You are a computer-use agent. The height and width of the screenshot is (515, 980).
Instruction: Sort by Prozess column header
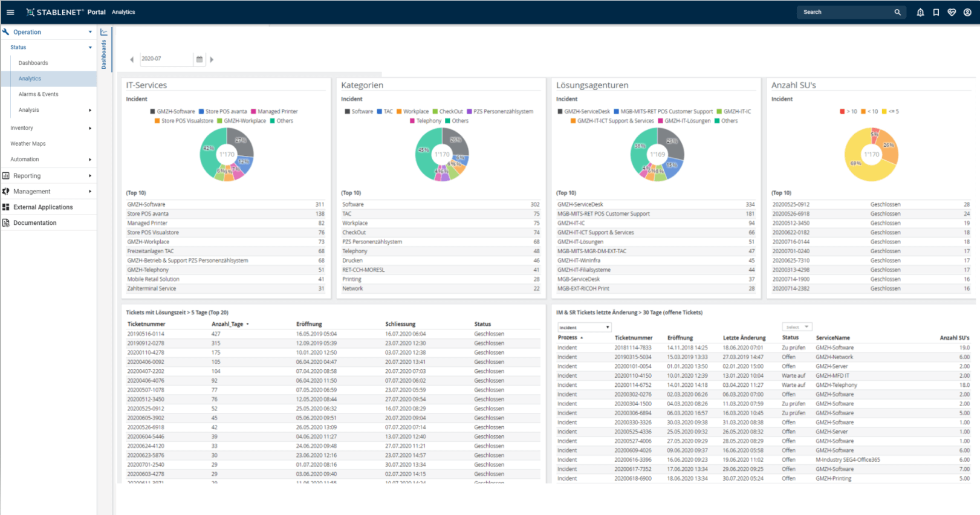(568, 337)
